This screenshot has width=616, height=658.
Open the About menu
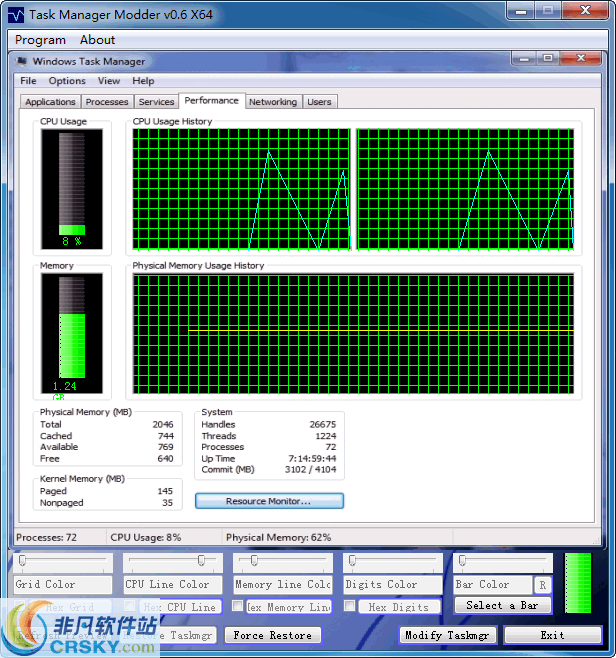click(x=97, y=40)
